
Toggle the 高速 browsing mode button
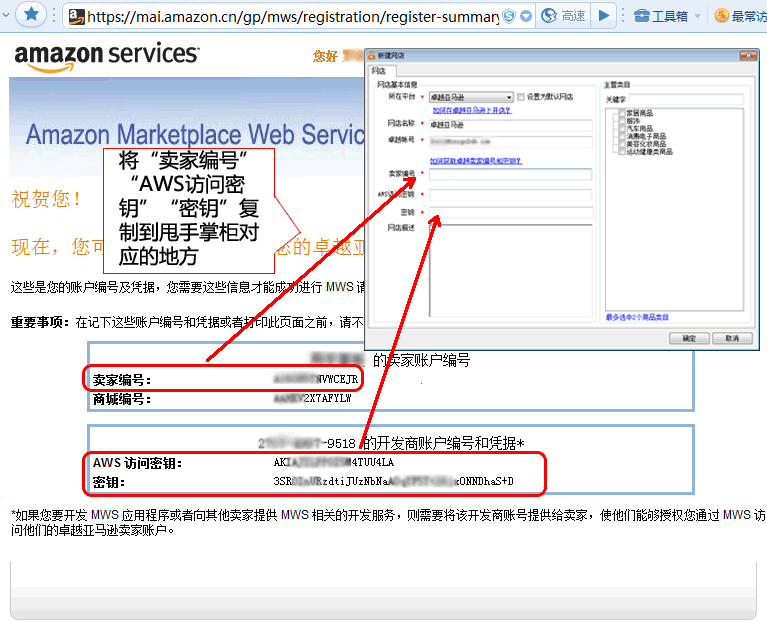563,16
